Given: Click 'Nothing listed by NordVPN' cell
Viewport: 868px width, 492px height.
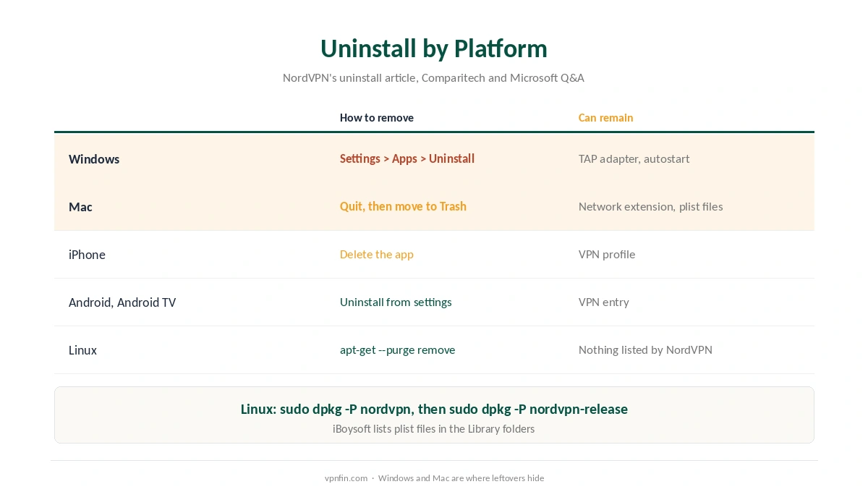Looking at the screenshot, I should (x=645, y=350).
